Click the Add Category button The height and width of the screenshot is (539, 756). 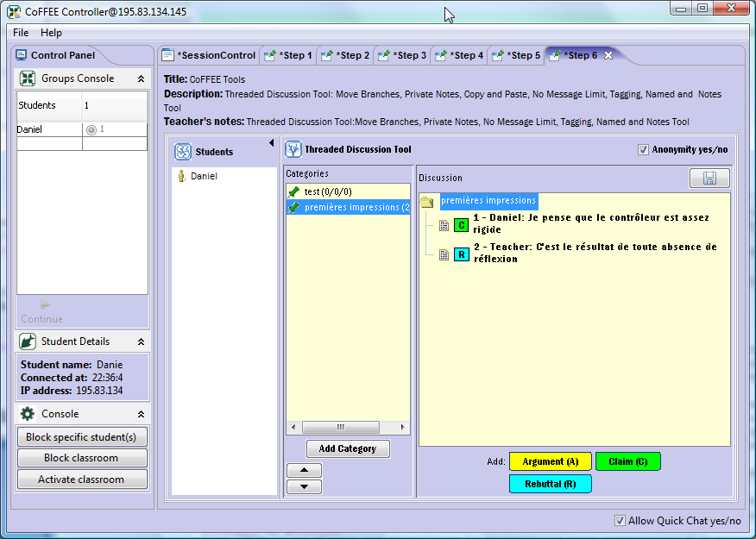348,448
